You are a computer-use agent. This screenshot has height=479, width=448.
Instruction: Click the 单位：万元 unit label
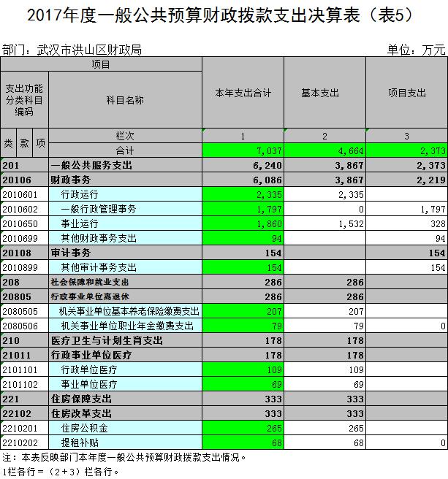pyautogui.click(x=416, y=50)
